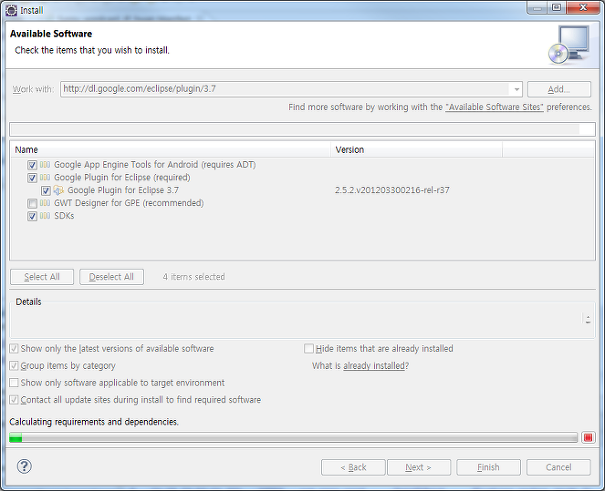Viewport: 605px width, 491px height.
Task: Click Select All button
Action: [42, 277]
